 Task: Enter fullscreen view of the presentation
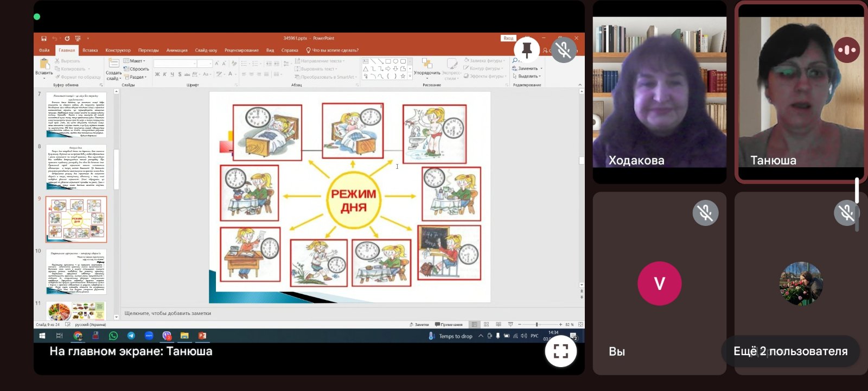pos(560,351)
